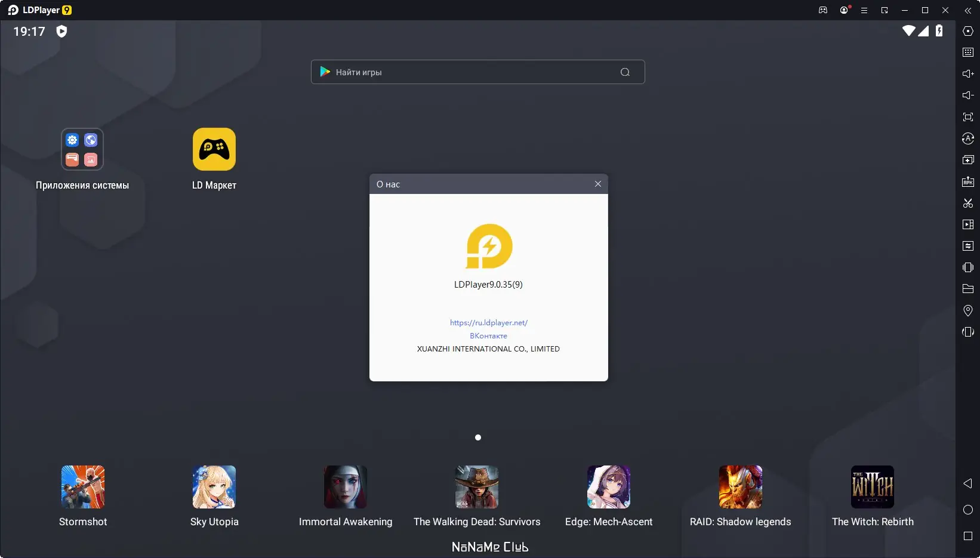Tap the Android home circle button
The width and height of the screenshot is (980, 558).
(968, 510)
